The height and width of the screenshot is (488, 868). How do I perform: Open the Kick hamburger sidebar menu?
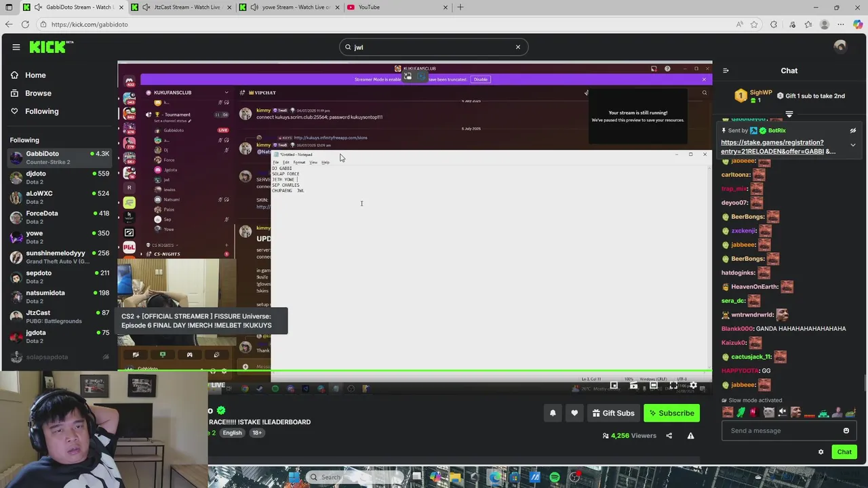(16, 47)
